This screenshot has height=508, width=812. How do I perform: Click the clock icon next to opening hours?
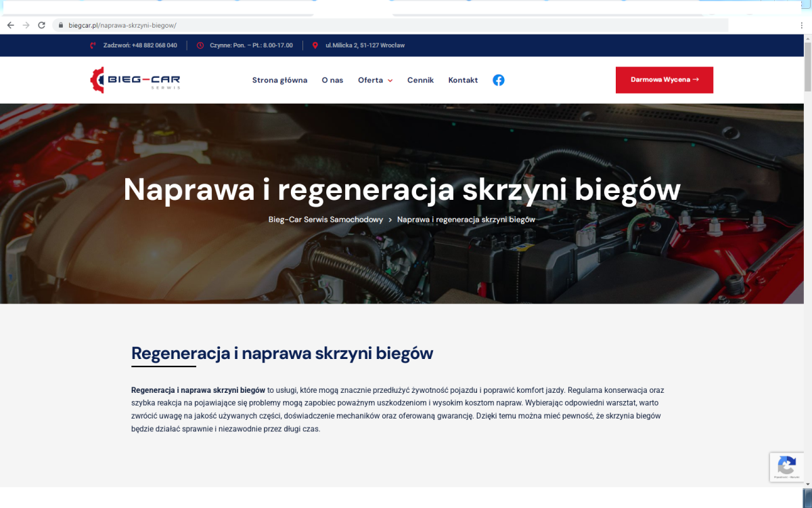click(200, 45)
